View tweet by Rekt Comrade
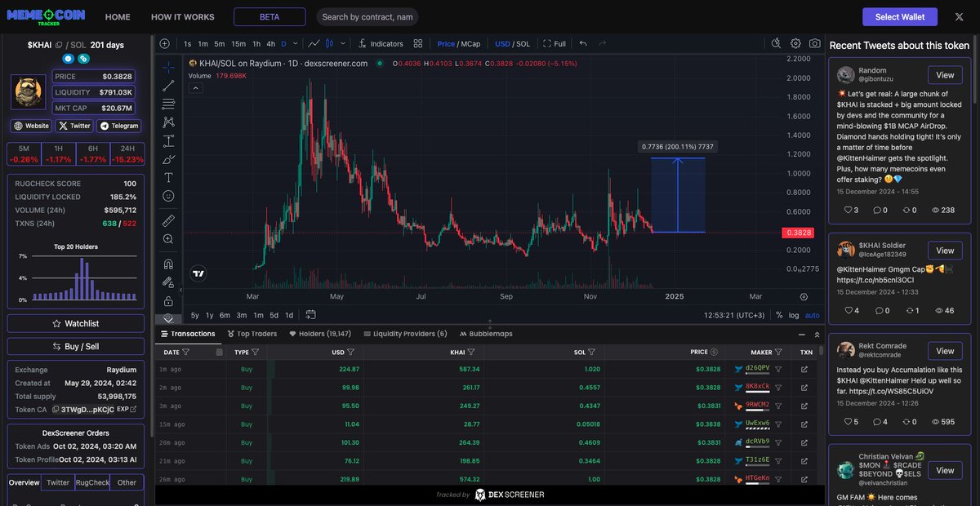This screenshot has height=506, width=980. tap(945, 351)
